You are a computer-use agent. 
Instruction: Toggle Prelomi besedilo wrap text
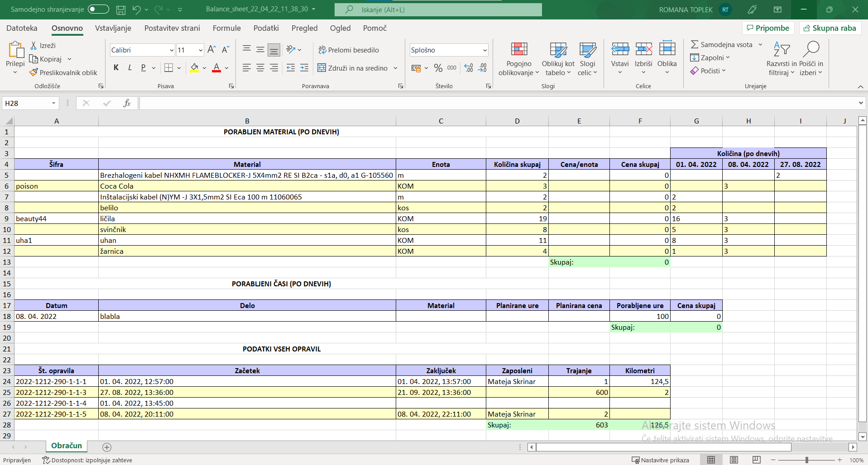click(x=348, y=50)
